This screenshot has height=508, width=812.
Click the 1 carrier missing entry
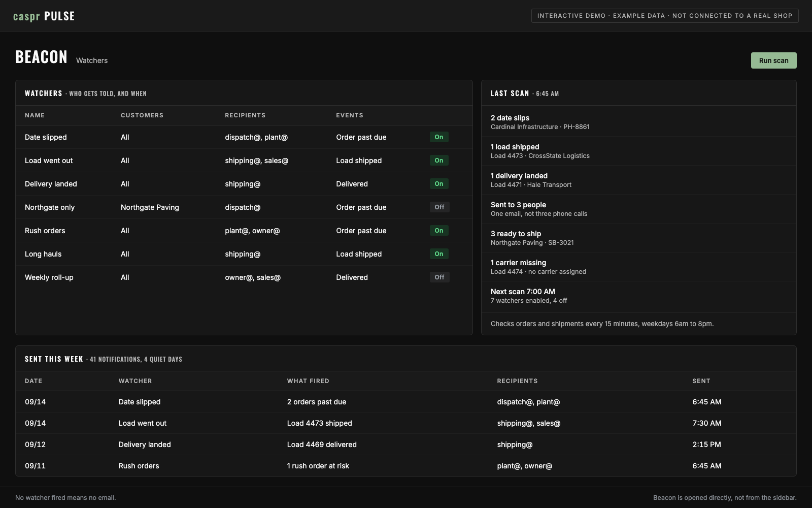tap(639, 267)
